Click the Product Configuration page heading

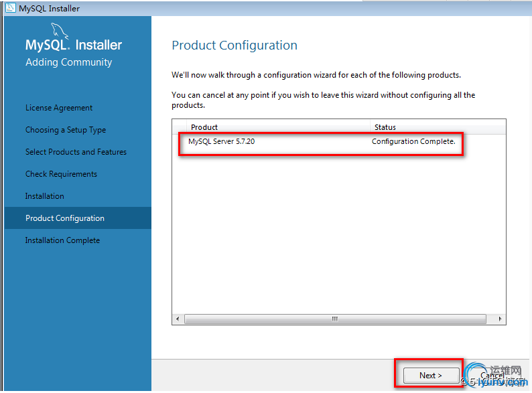235,46
